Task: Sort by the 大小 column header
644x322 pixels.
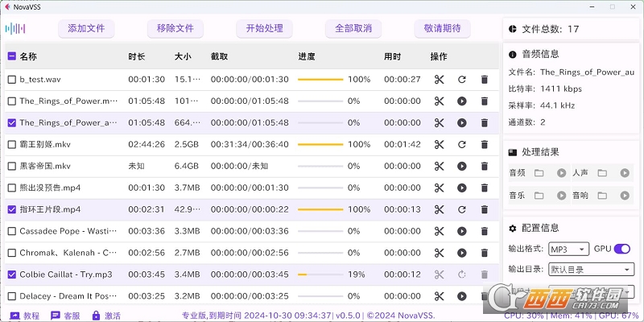Action: coord(183,56)
